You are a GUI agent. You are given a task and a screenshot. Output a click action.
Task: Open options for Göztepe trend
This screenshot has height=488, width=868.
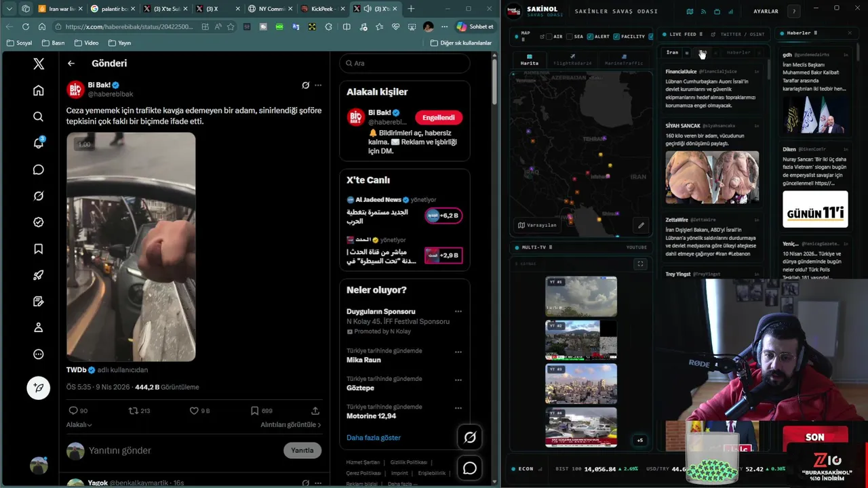458,380
